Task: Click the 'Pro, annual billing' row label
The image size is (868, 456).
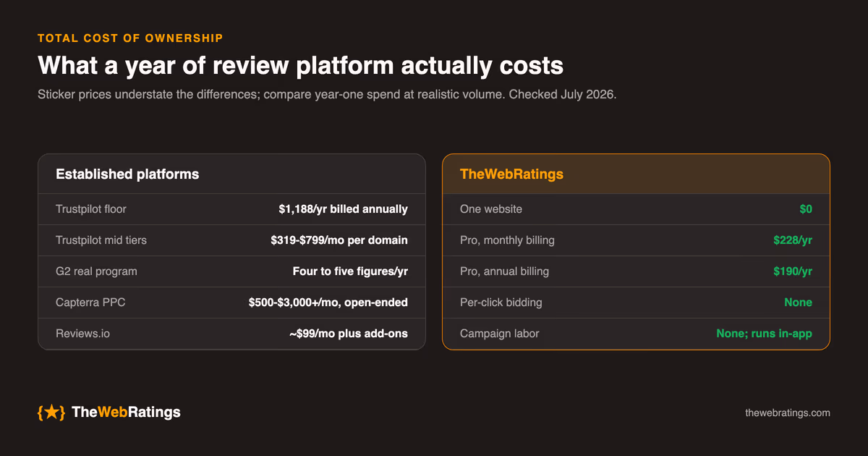Action: [504, 271]
